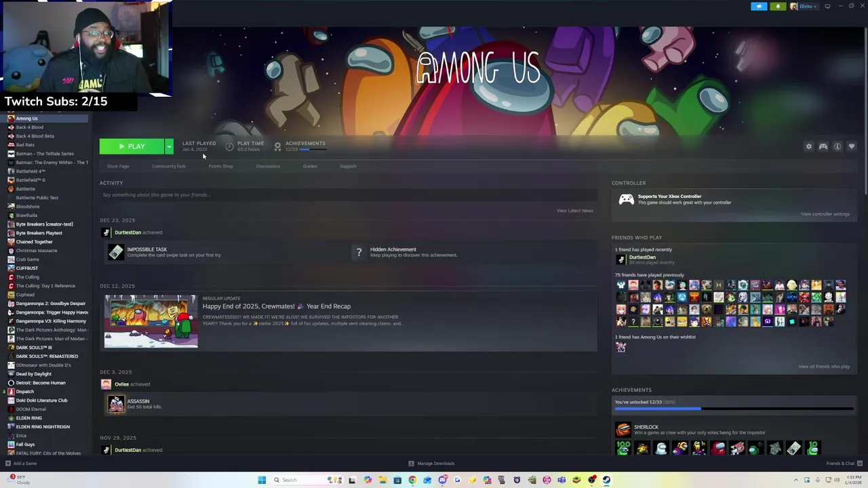Open Chrome from the taskbar

412,481
